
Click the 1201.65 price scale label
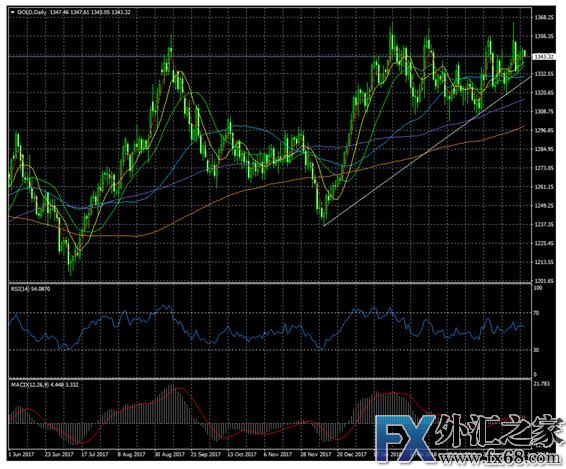pyautogui.click(x=544, y=281)
